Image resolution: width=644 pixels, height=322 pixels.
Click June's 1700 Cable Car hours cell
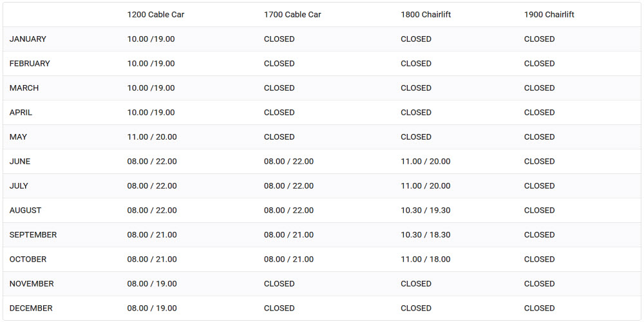coord(289,162)
